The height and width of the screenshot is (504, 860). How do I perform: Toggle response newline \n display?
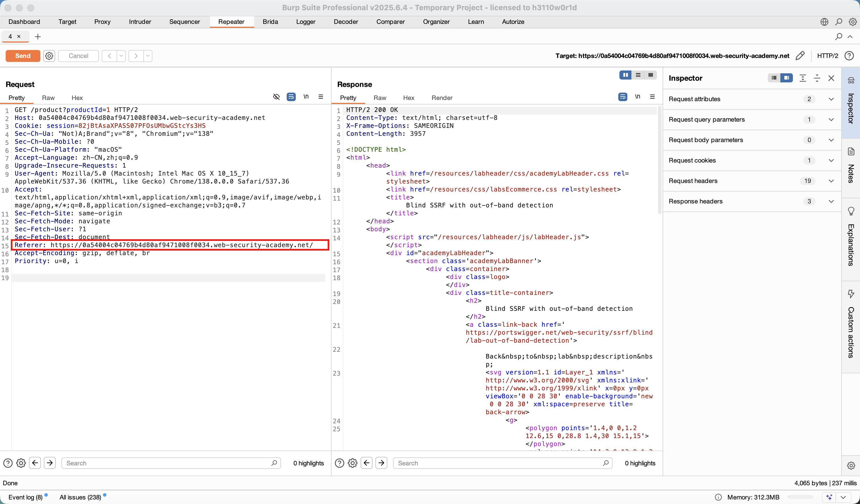pyautogui.click(x=638, y=97)
